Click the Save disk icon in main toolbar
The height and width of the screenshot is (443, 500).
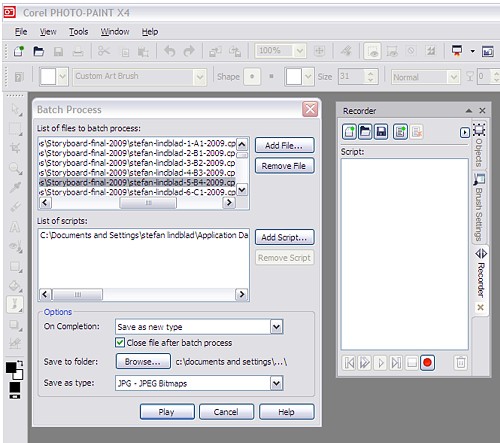point(58,52)
